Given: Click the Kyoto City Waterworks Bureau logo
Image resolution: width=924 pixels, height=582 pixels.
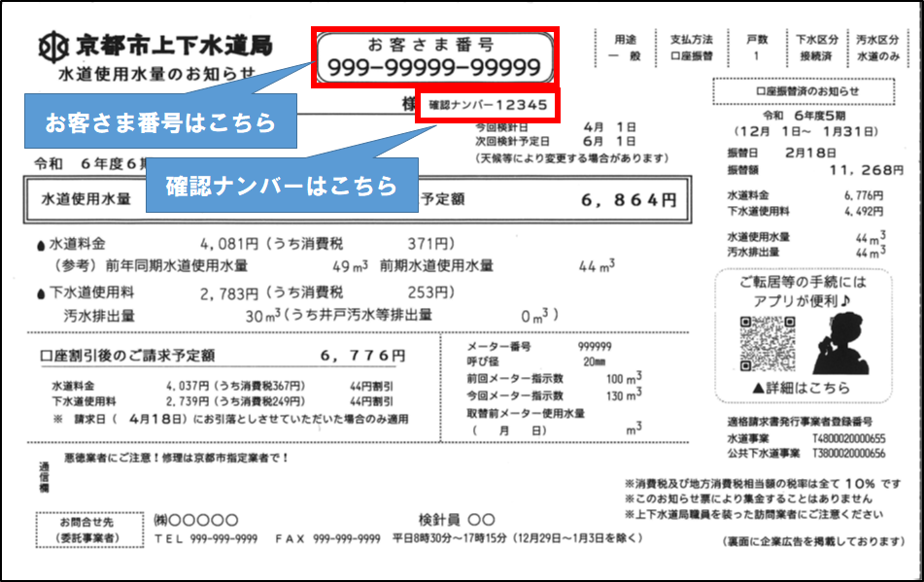Looking at the screenshot, I should tap(55, 46).
